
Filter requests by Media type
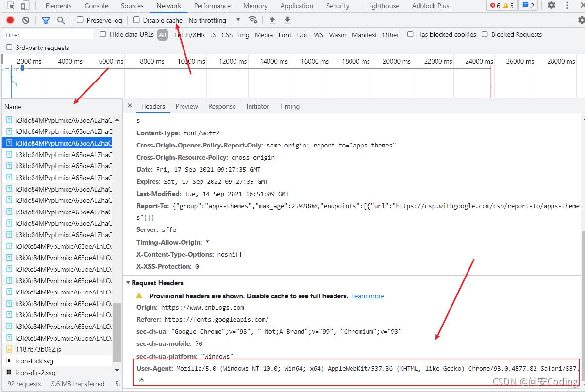coord(264,34)
